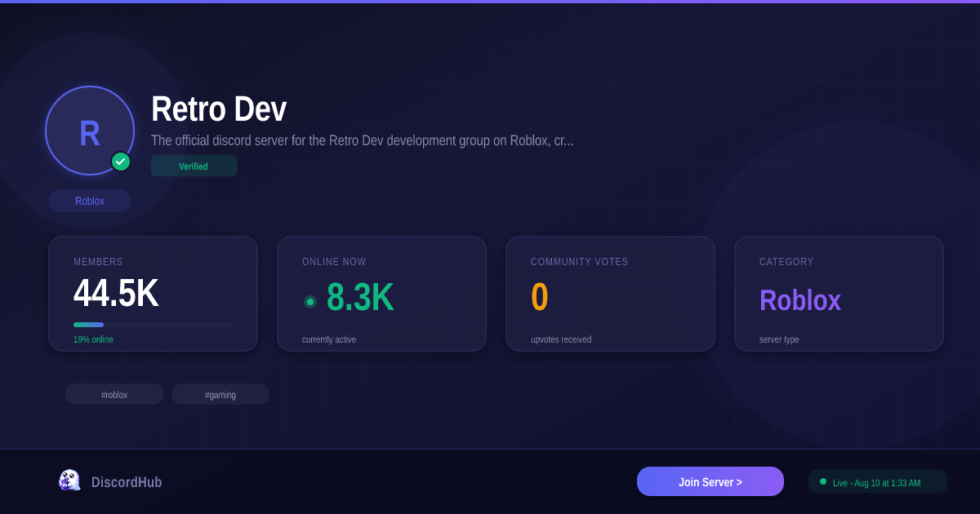Click the Retro Dev server avatar
This screenshot has height=514, width=980.
(x=90, y=131)
